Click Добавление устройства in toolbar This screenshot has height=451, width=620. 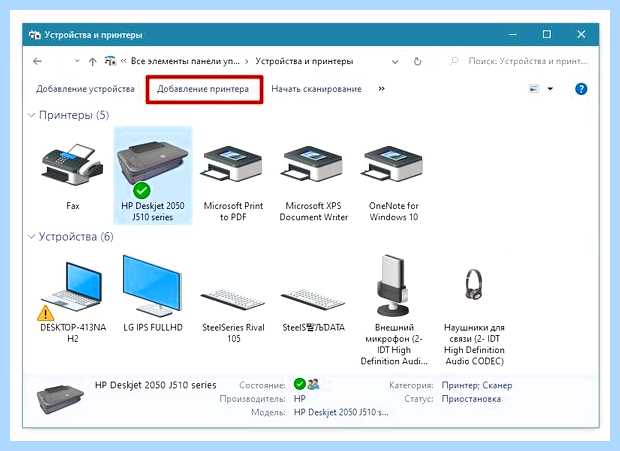(x=85, y=89)
